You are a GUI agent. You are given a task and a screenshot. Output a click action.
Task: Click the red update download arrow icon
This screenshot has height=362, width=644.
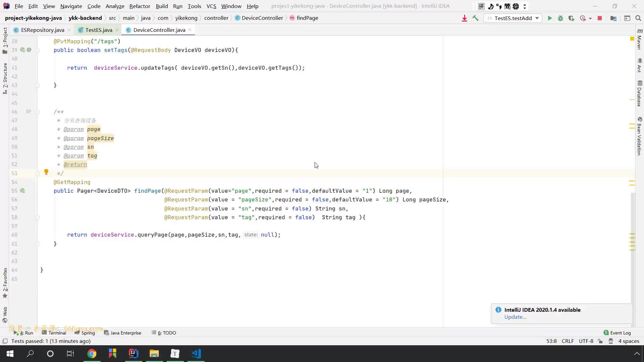(464, 18)
